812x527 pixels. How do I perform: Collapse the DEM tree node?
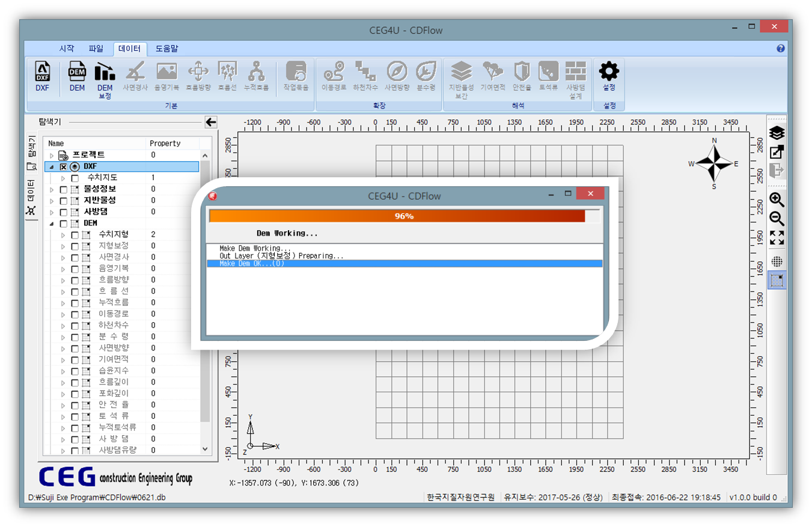pos(52,223)
